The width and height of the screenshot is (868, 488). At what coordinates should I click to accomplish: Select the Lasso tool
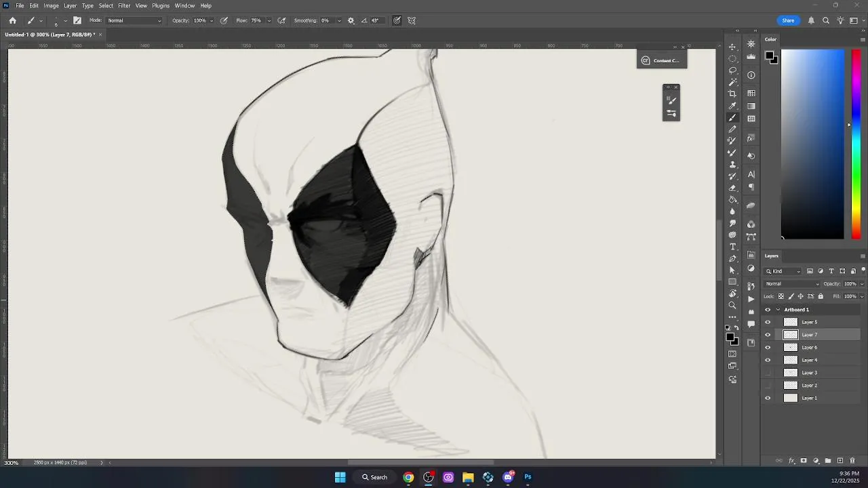[x=732, y=70]
